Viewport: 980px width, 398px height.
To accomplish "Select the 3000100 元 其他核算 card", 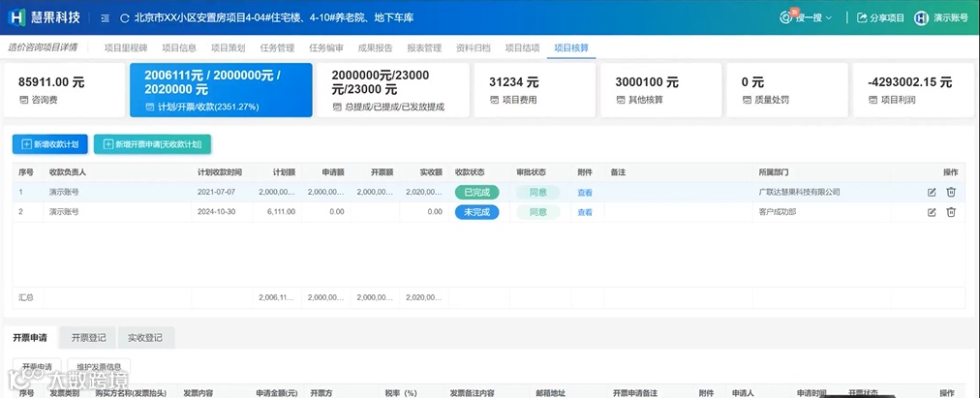I will tap(660, 90).
